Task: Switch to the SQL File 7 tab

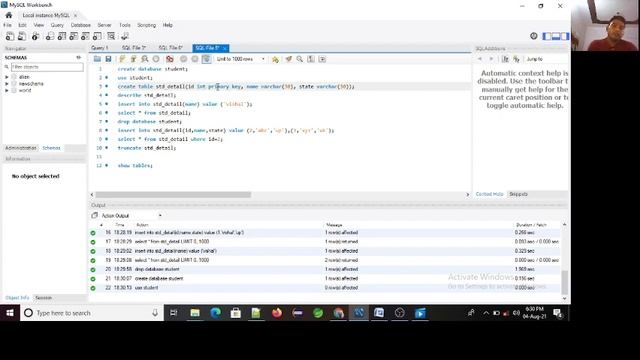Action: 134,48
